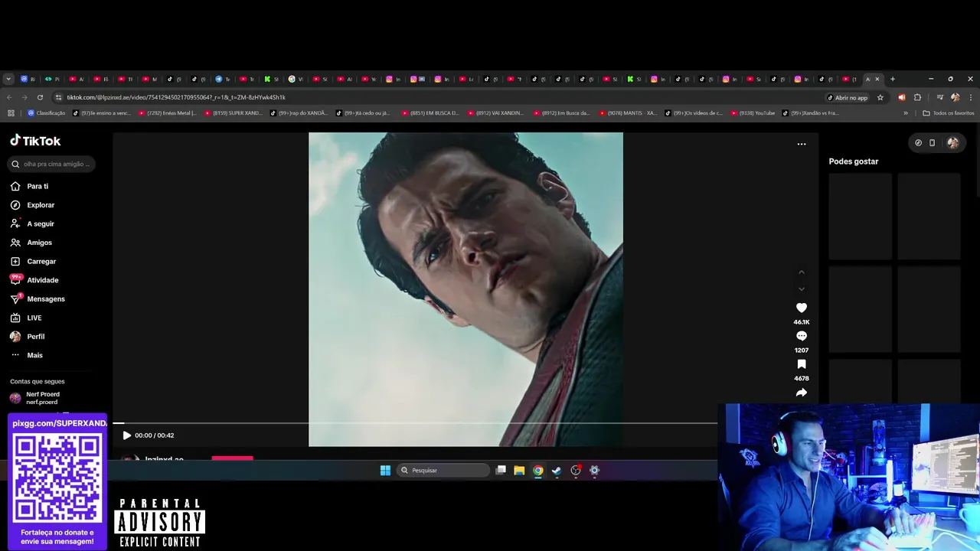Open the tab search dropdown arrow
This screenshot has width=980, height=551.
[8, 79]
